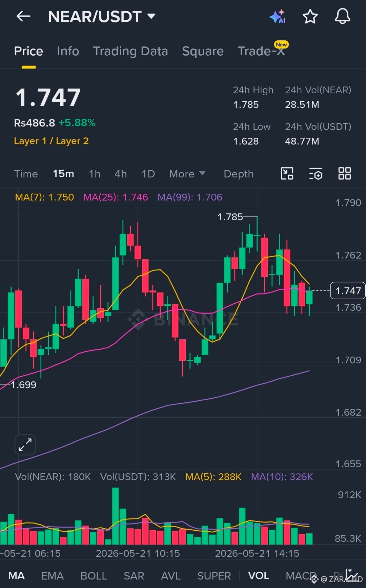
Task: Tap the +5.88% change percentage
Action: (x=77, y=122)
